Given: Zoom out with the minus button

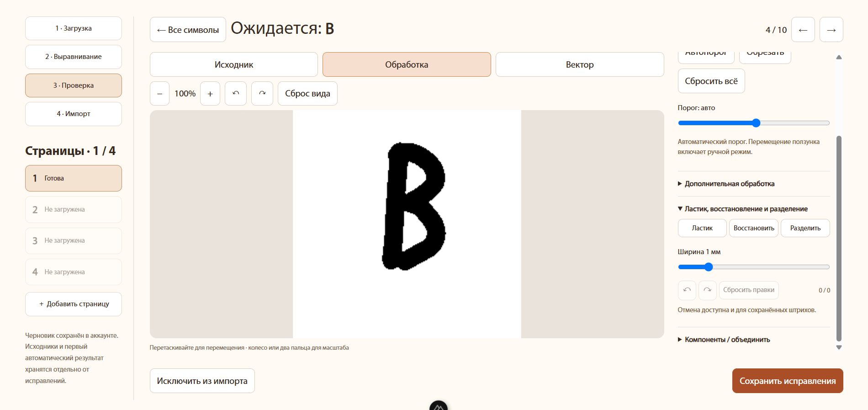Looking at the screenshot, I should (159, 94).
